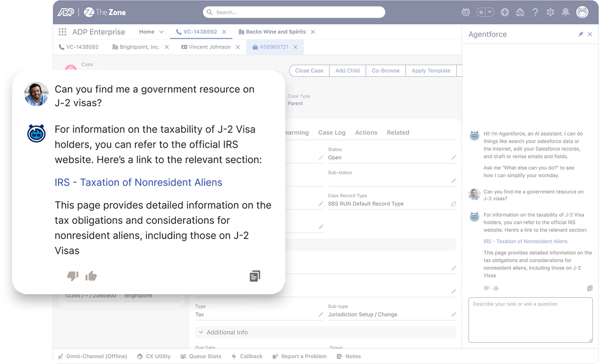
Task: Open Omni-Channel utility in footer
Action: (x=92, y=356)
